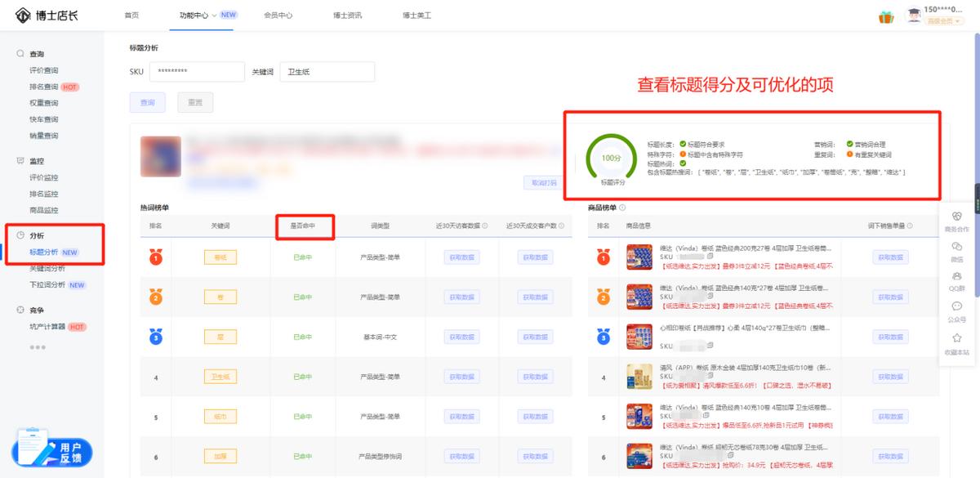The image size is (980, 478).
Task: Click the 重置 reset button
Action: click(x=195, y=102)
